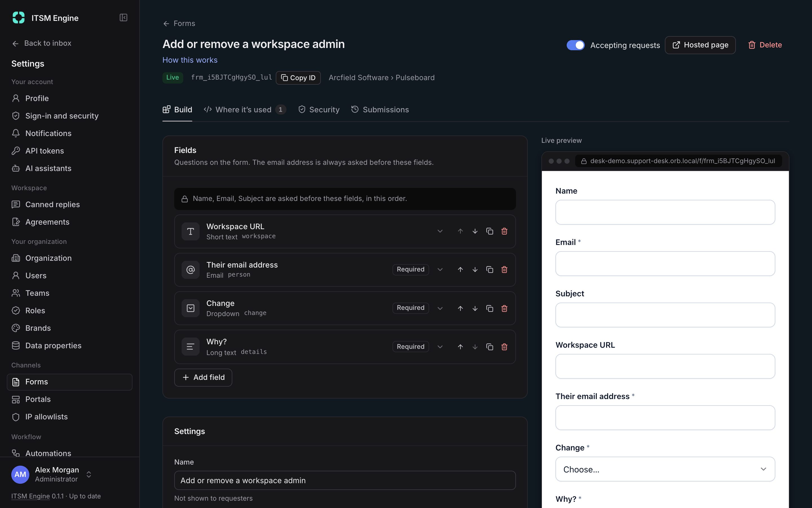
Task: Click Back to inbox in sidebar
Action: (42, 43)
